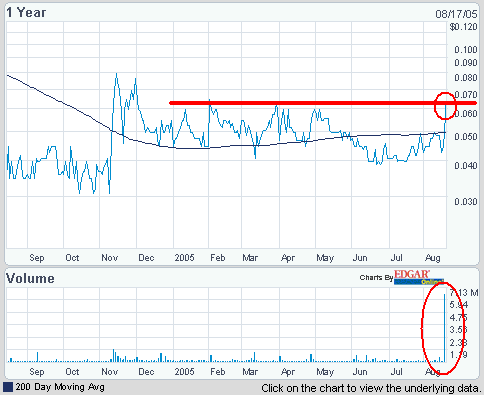Open underlying data via the volume chart plot

(226, 325)
